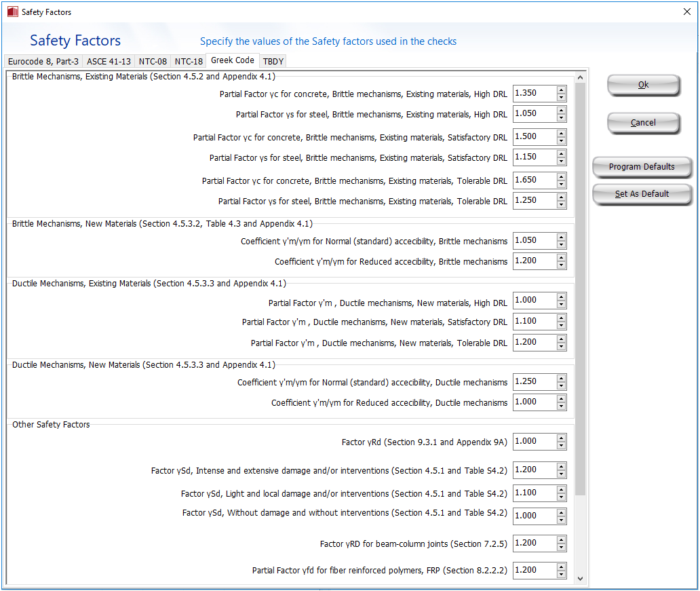Click concrete brittle Tolerable DRL value field

pos(534,180)
